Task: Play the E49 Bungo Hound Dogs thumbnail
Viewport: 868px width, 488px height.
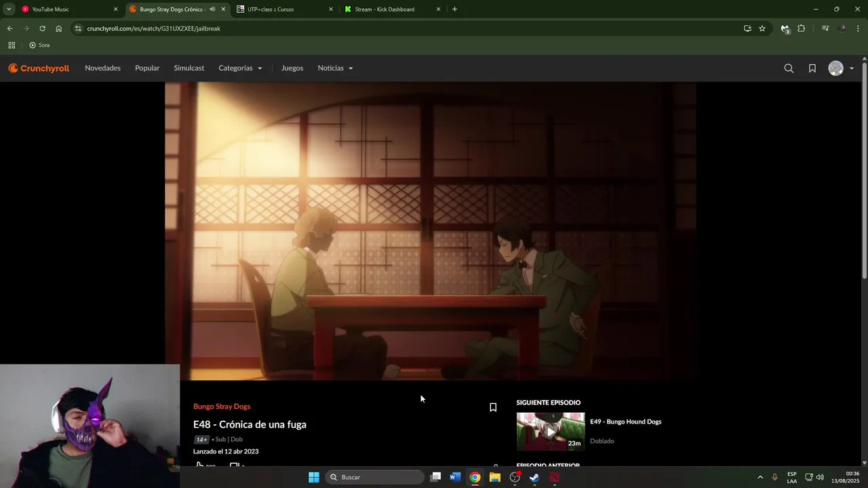Action: pos(550,432)
